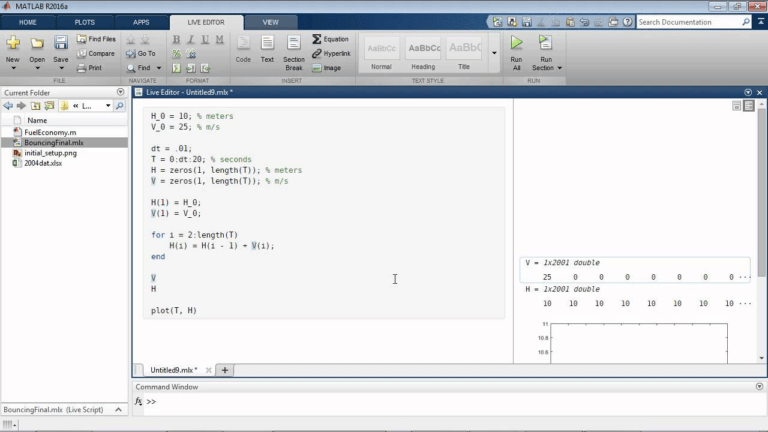Insert a Section Break

click(x=294, y=50)
